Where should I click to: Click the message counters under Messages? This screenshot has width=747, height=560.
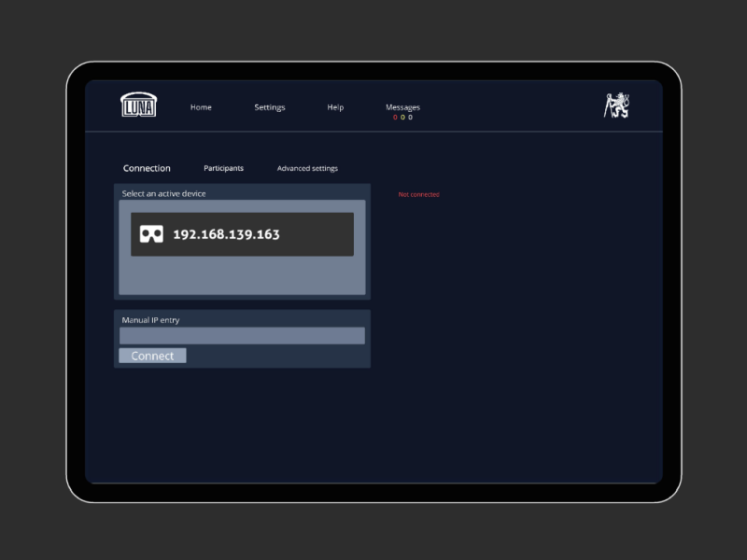[402, 118]
